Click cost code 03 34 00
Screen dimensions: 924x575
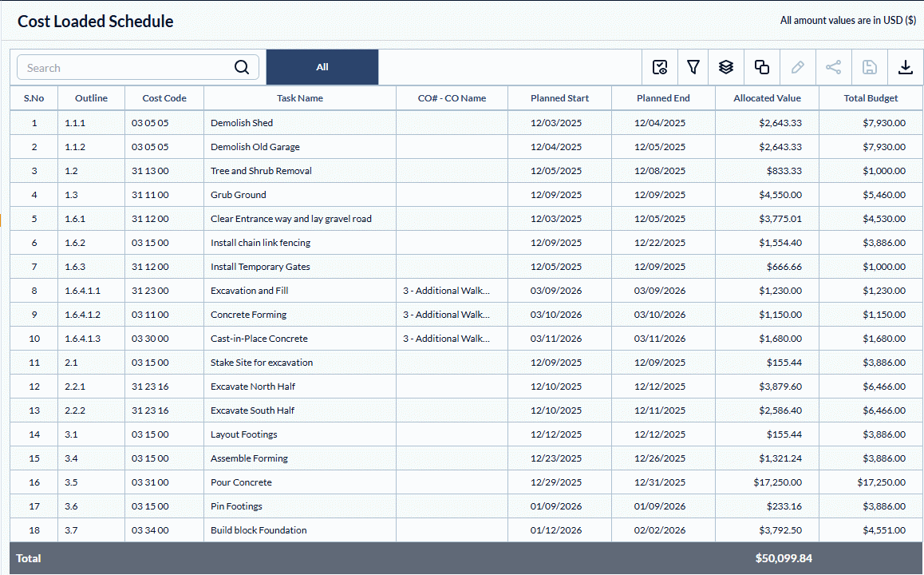pyautogui.click(x=150, y=530)
